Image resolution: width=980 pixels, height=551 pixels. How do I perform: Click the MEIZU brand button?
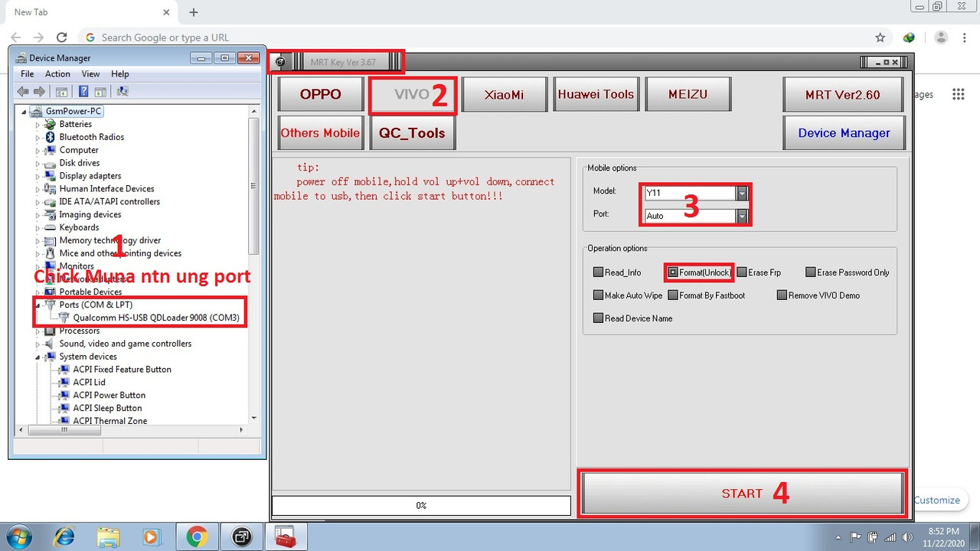pyautogui.click(x=688, y=95)
